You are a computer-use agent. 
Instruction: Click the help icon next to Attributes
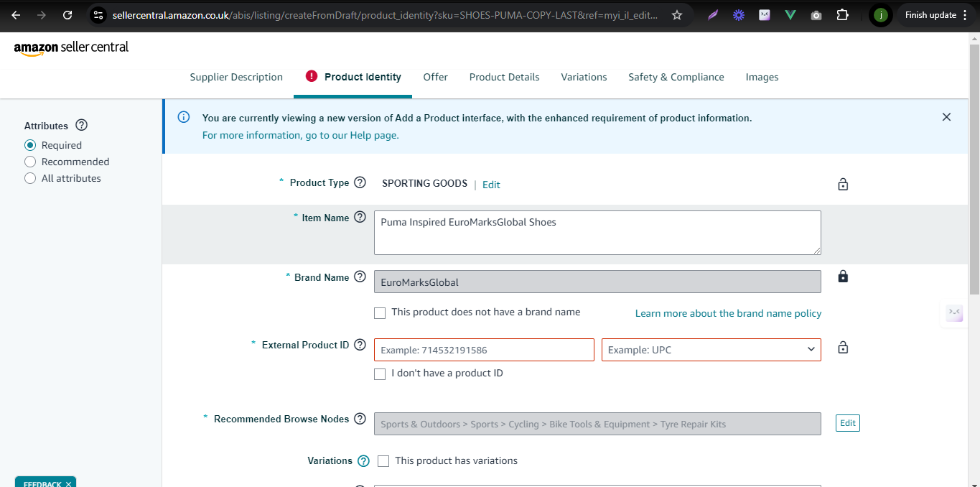click(81, 126)
